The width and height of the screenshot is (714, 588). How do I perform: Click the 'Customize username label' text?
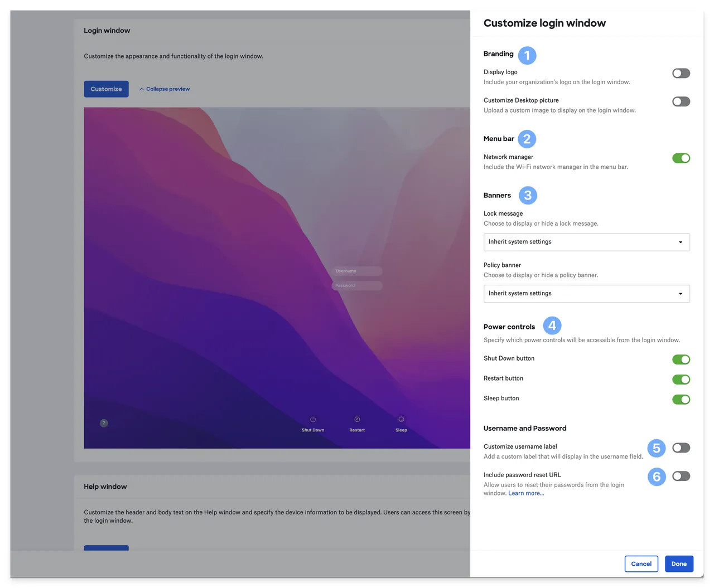coord(520,446)
